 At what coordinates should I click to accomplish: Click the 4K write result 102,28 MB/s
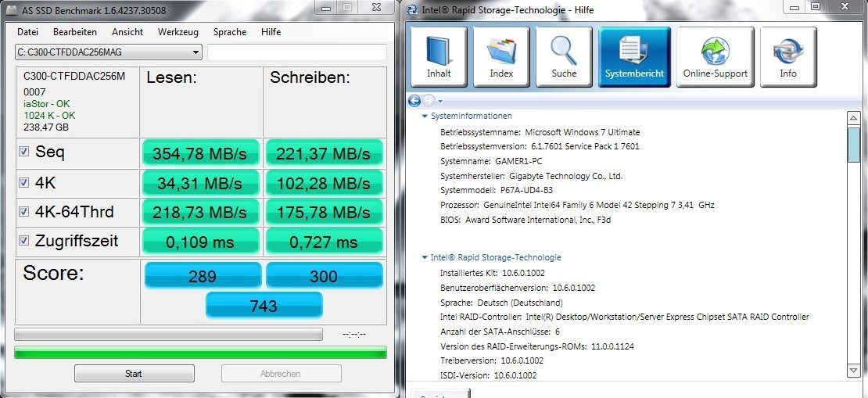click(324, 183)
